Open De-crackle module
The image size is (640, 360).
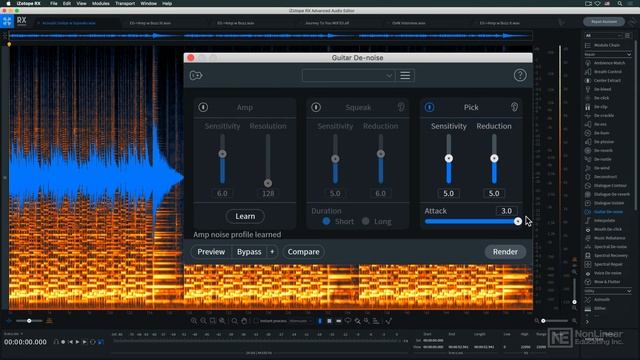tap(599, 116)
